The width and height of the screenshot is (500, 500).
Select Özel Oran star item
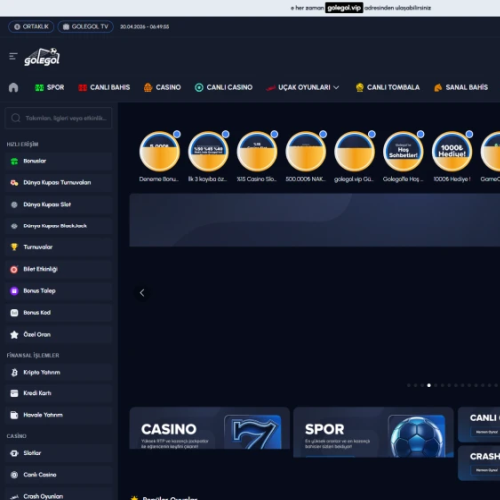(59, 335)
